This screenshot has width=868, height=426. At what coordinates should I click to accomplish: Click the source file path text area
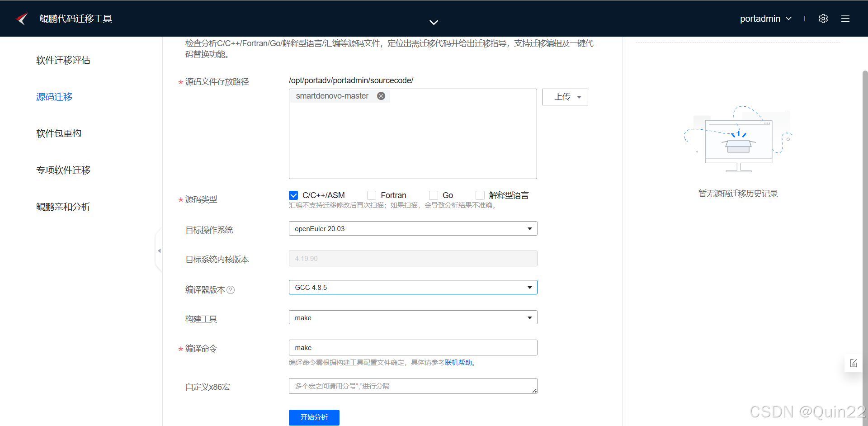coord(413,134)
